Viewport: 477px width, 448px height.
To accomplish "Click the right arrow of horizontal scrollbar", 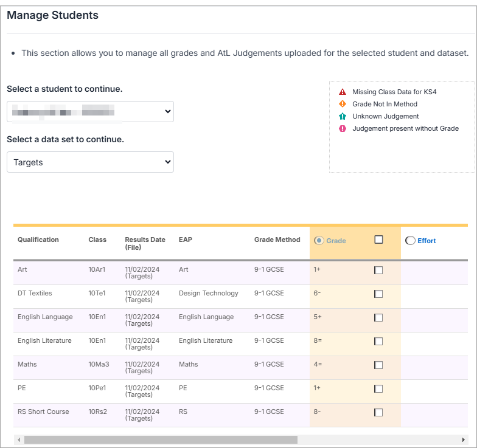I will click(464, 439).
